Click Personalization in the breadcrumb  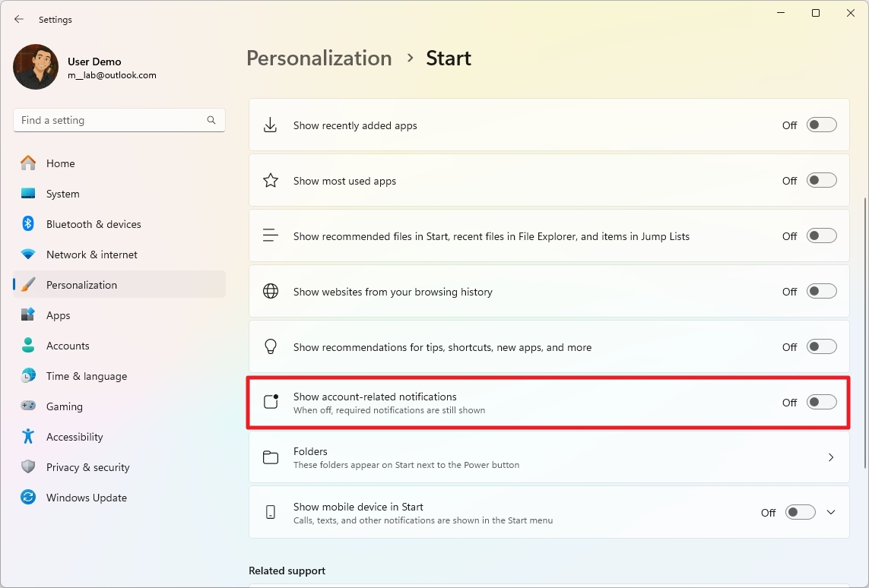coord(319,58)
